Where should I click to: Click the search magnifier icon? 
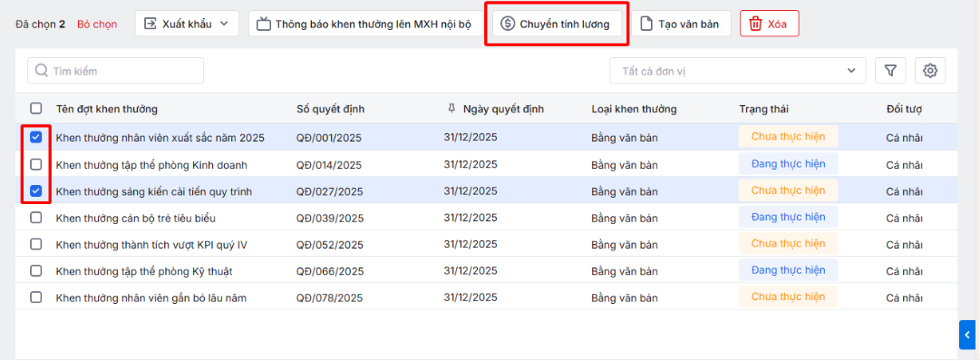pyautogui.click(x=42, y=71)
